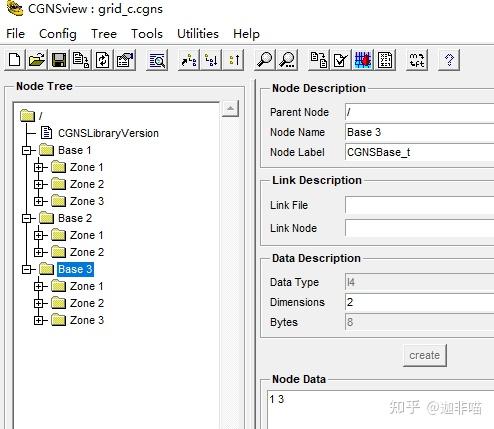Open the grid plot viewer icon
This screenshot has width=494, height=429.
(x=363, y=60)
